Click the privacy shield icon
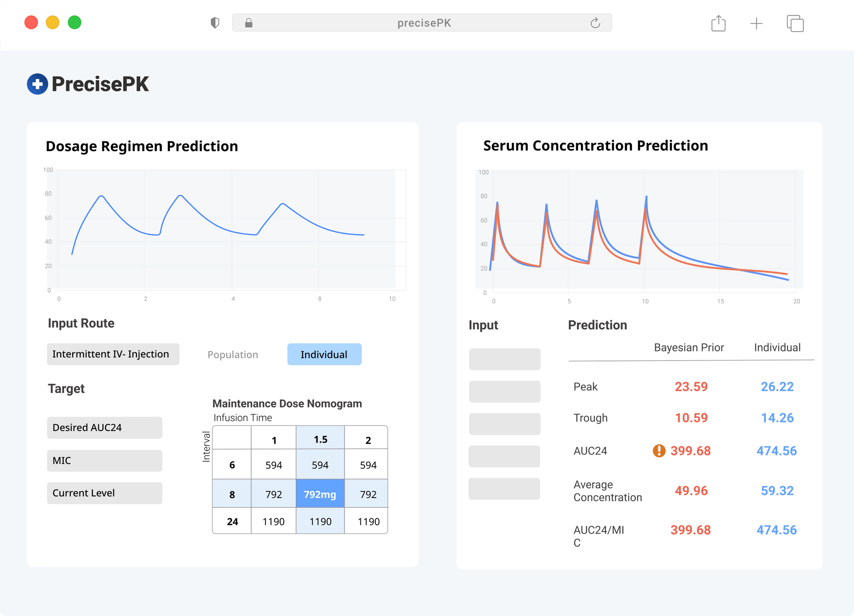This screenshot has height=616, width=855. [x=215, y=23]
